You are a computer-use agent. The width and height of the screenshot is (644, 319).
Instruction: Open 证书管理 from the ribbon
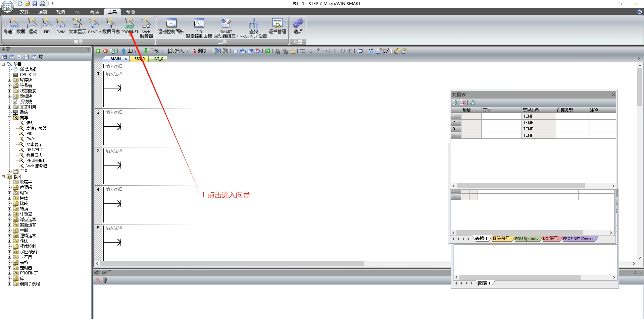tap(277, 26)
